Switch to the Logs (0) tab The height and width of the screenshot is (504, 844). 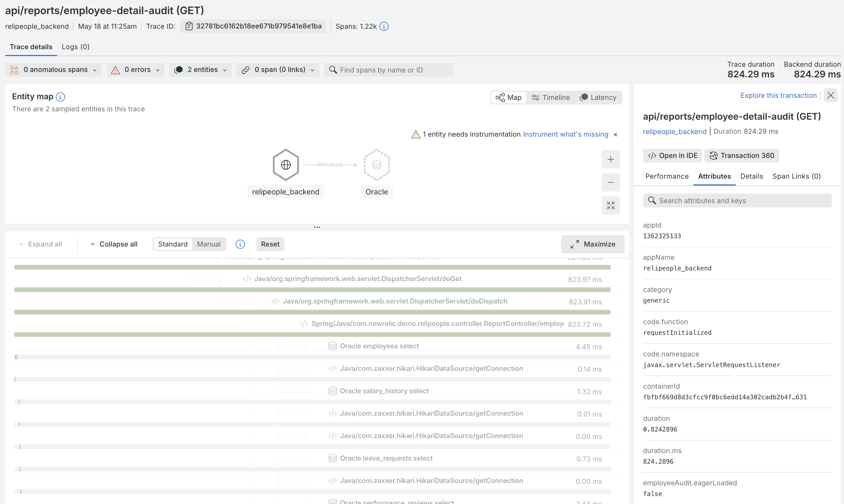point(75,47)
